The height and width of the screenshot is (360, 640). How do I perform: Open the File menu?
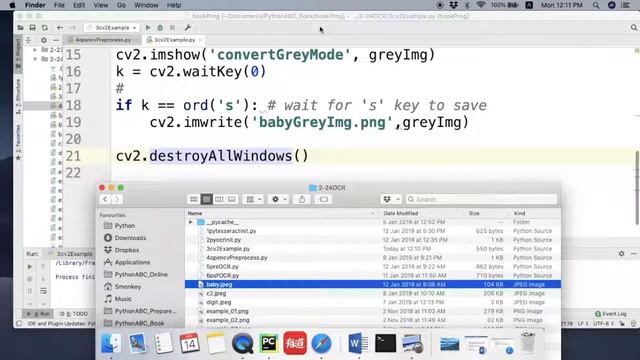[x=59, y=5]
